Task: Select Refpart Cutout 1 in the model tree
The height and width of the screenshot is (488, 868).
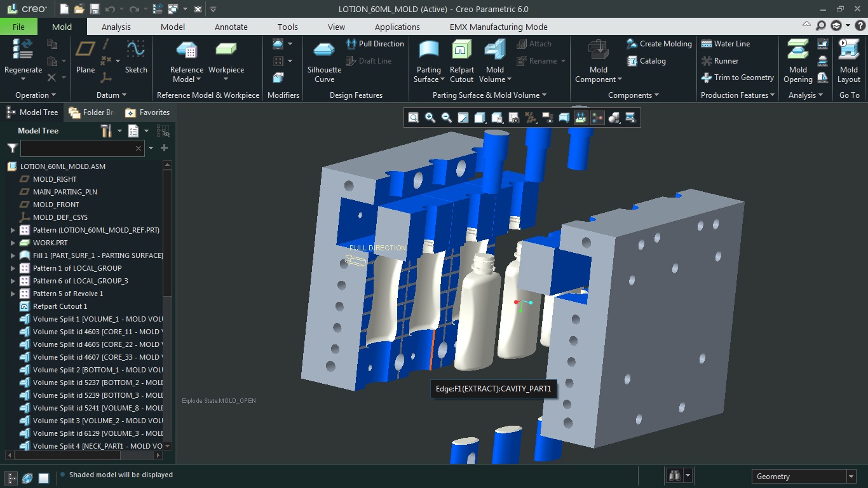Action: point(60,306)
